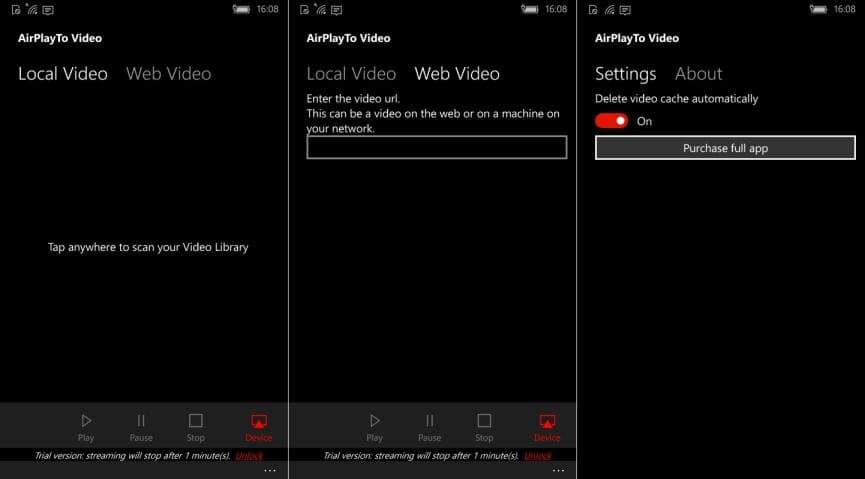The image size is (865, 479).
Task: Click Purchase full app button
Action: 725,148
